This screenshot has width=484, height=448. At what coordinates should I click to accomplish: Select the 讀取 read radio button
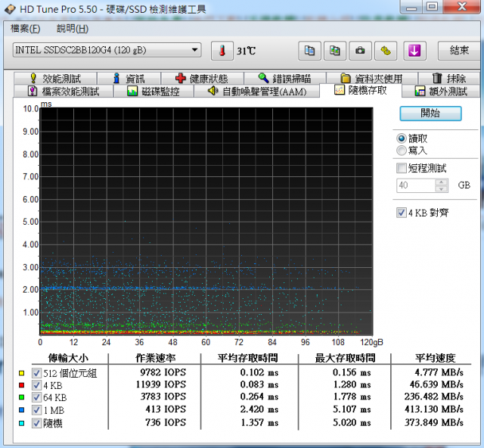[402, 138]
